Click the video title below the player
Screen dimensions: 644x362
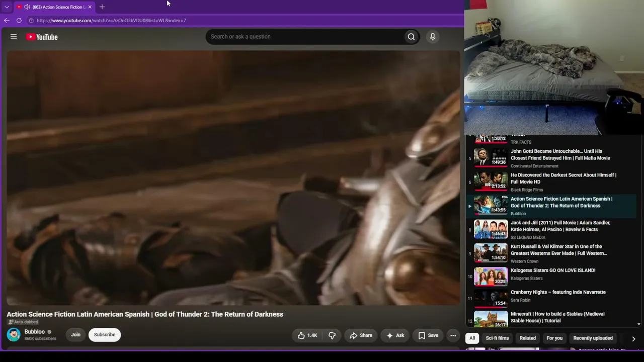click(145, 314)
